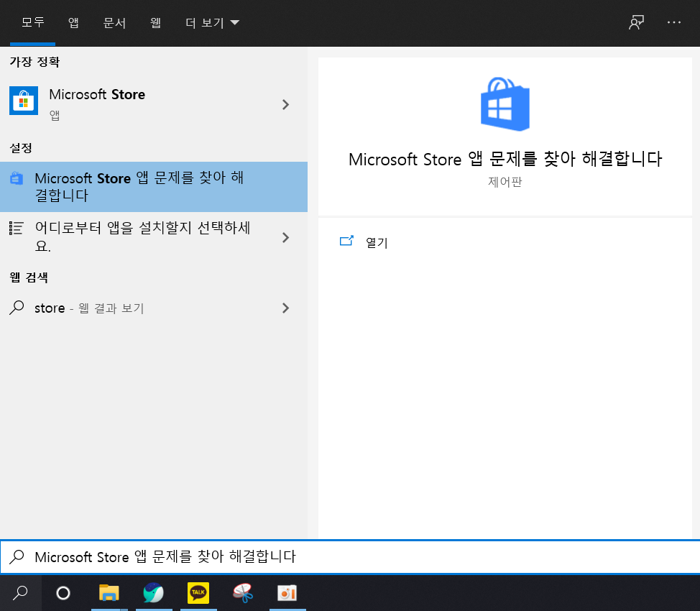Click the search input box at bottom
This screenshot has width=700, height=611.
coord(350,556)
